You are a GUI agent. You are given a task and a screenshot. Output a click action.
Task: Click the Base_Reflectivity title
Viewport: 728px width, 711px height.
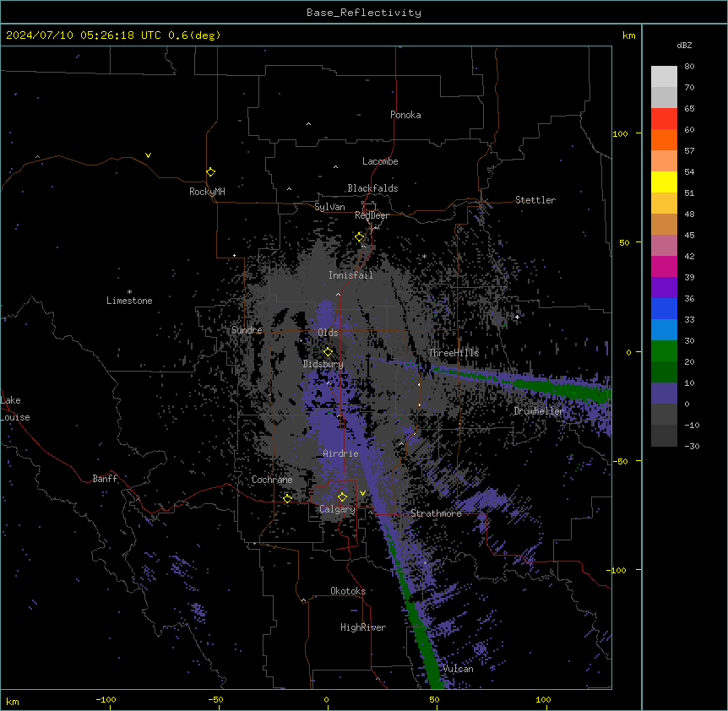click(364, 13)
